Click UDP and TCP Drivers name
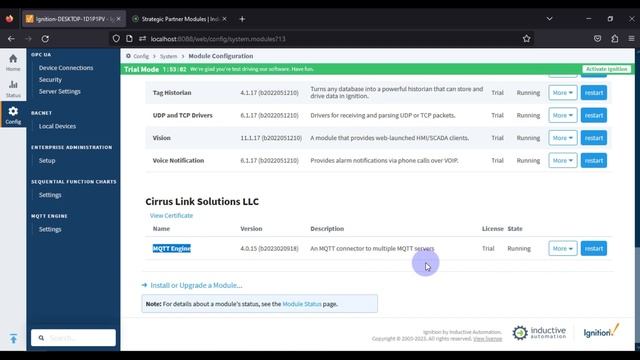Image resolution: width=640 pixels, height=360 pixels. (x=182, y=115)
